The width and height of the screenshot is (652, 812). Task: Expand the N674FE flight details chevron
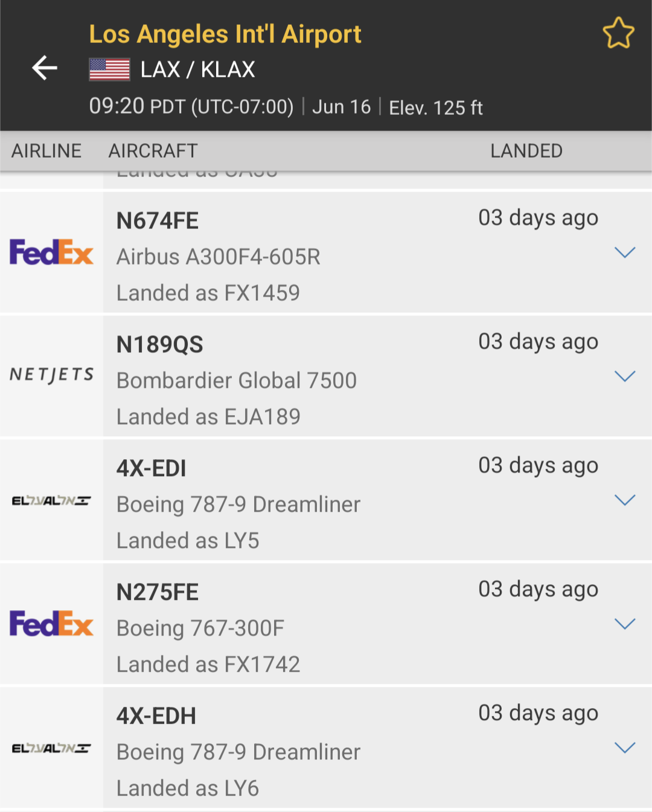(625, 253)
